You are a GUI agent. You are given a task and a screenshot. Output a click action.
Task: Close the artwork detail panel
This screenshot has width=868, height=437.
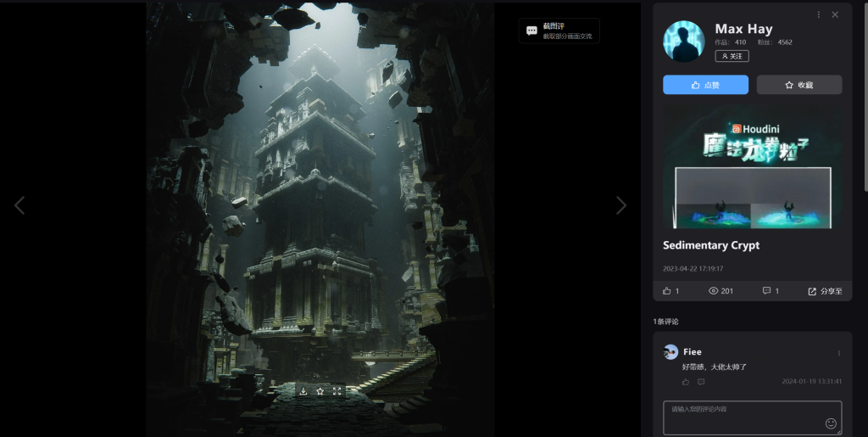[x=835, y=14]
